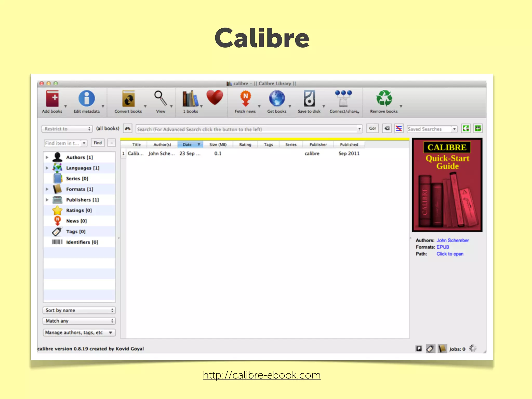The image size is (532, 399).
Task: Open the calibre-ebook.com link
Action: (x=262, y=375)
